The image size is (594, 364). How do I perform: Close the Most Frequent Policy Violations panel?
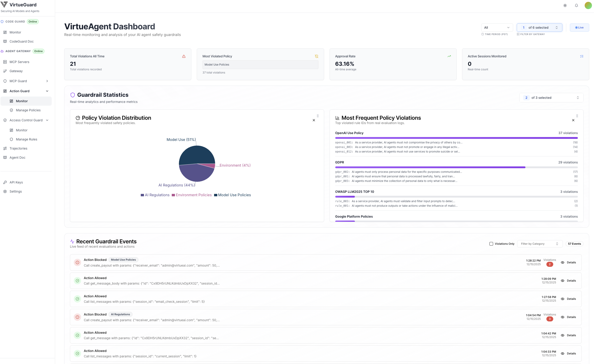(573, 120)
